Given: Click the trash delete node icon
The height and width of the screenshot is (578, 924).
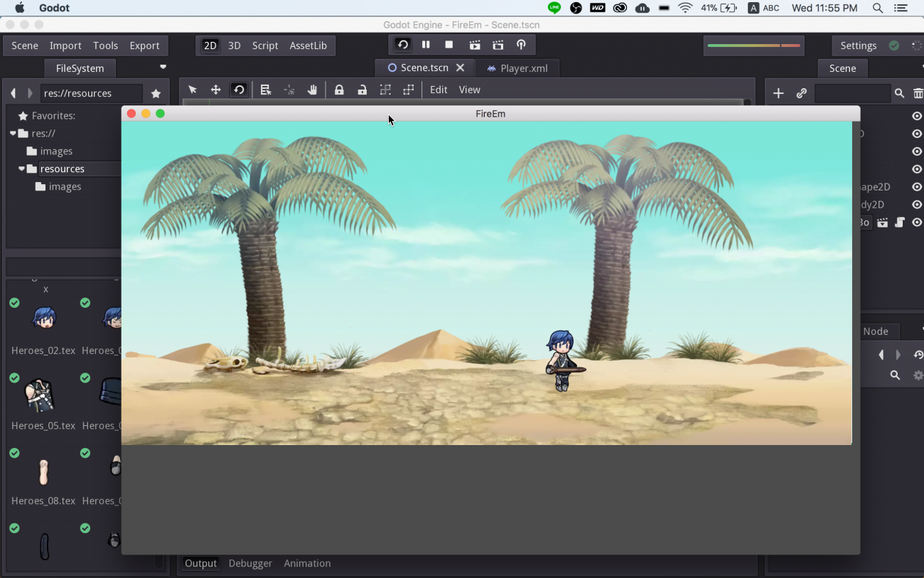Looking at the screenshot, I should coord(918,93).
